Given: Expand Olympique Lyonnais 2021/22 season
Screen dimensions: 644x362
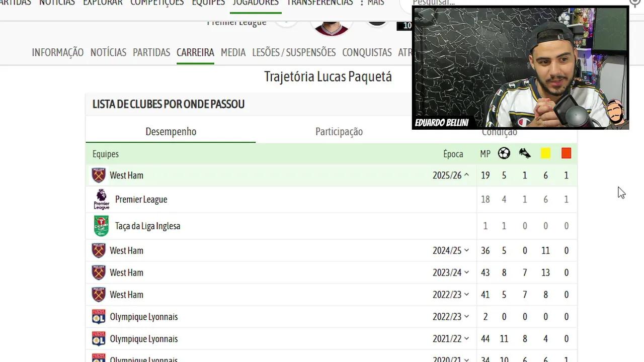Looking at the screenshot, I should pyautogui.click(x=451, y=339).
